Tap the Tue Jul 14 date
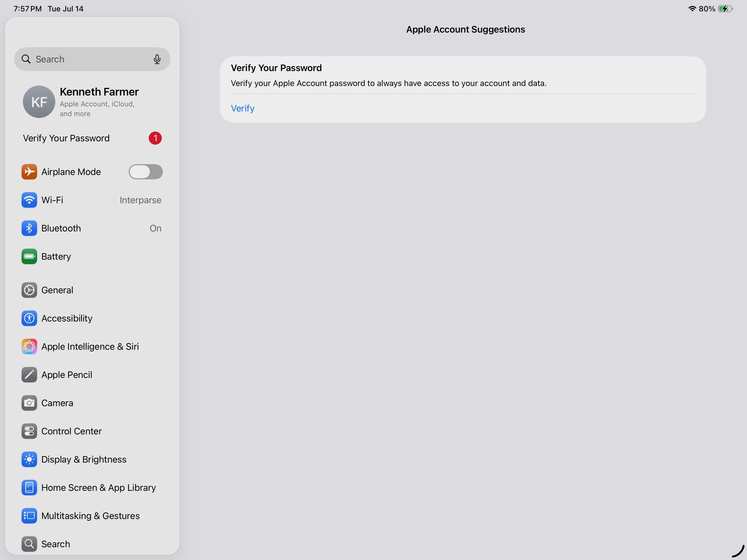 pyautogui.click(x=65, y=9)
